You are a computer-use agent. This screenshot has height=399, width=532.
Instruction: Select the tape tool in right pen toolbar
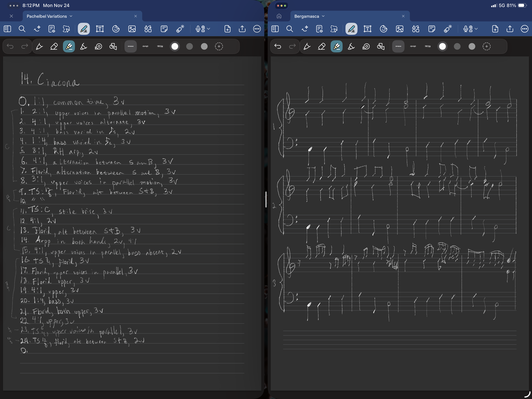[x=366, y=47]
